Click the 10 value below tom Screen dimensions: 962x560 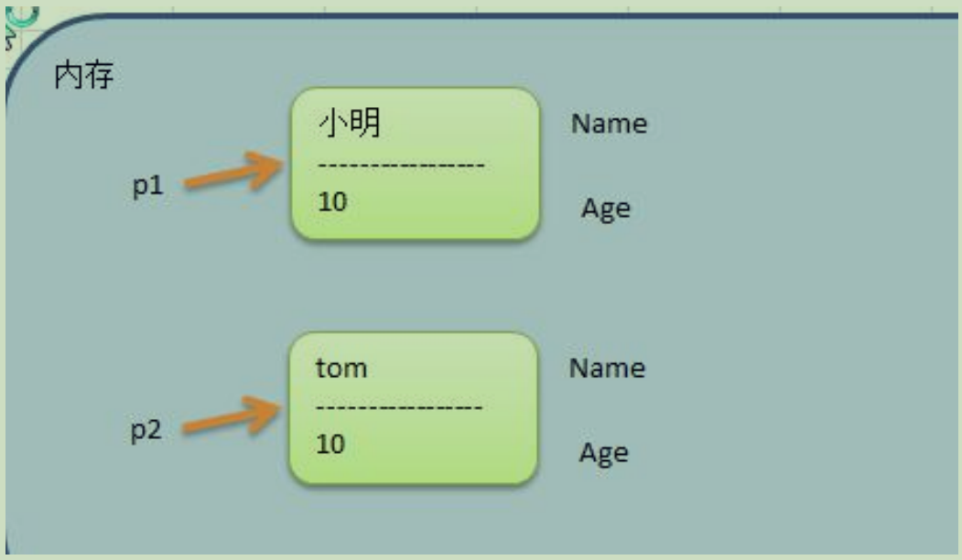click(330, 444)
